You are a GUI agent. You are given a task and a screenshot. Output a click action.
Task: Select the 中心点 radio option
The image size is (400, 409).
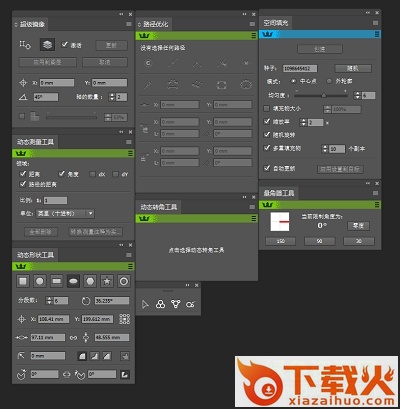click(293, 81)
